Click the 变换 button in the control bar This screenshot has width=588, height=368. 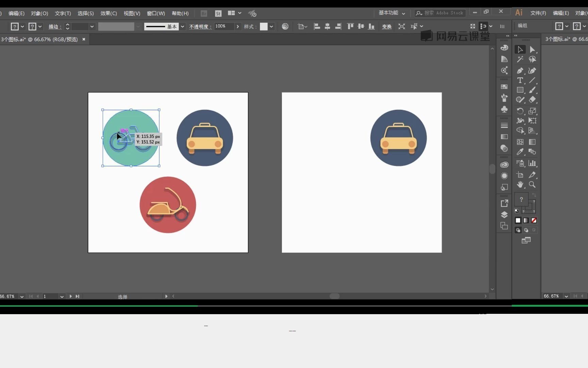(x=387, y=26)
